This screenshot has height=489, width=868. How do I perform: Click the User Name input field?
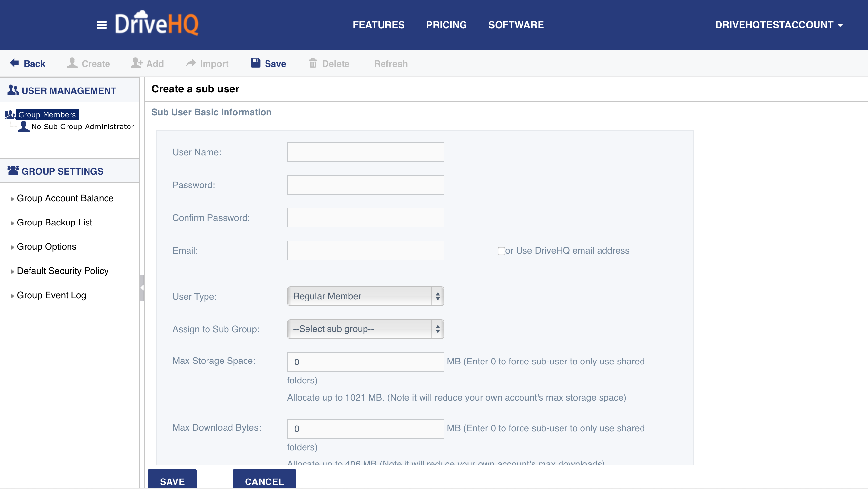tap(365, 152)
